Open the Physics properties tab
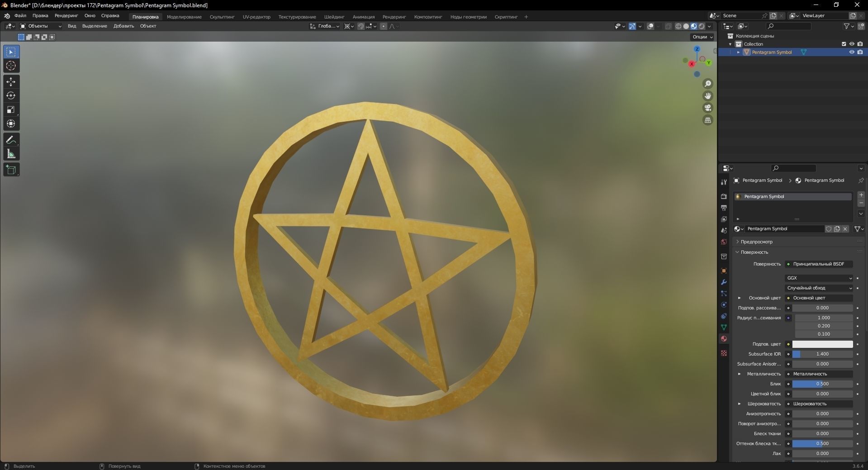868x470 pixels. [x=724, y=304]
